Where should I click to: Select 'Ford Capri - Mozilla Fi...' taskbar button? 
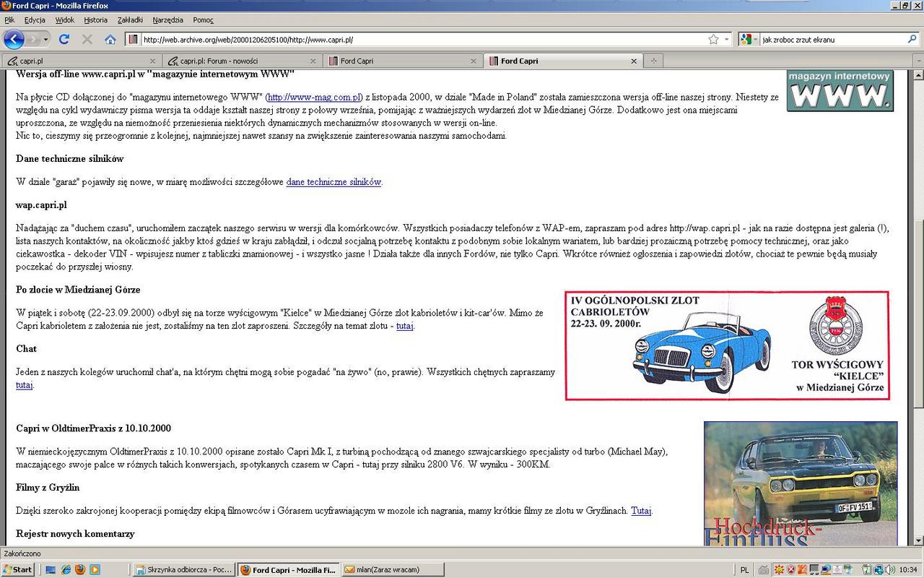tap(288, 569)
